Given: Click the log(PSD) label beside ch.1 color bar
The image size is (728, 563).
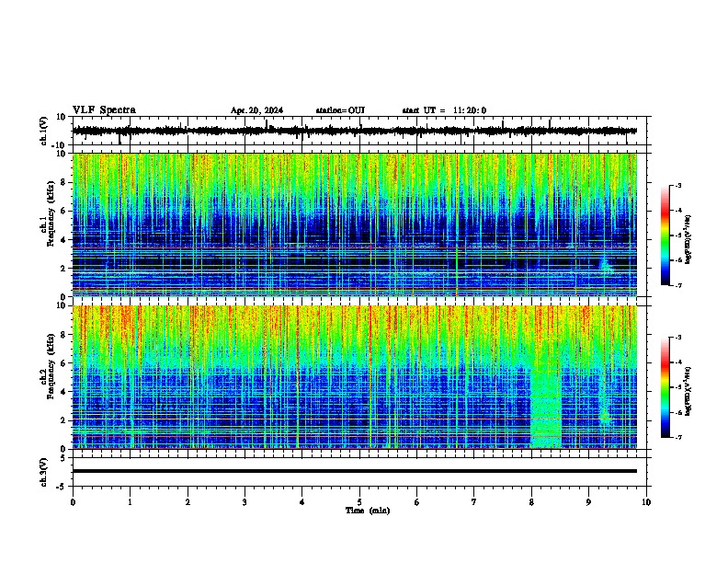Looking at the screenshot, I should [688, 239].
